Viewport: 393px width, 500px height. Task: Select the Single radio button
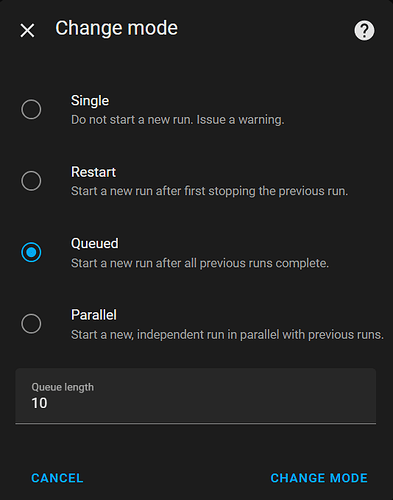tap(31, 109)
